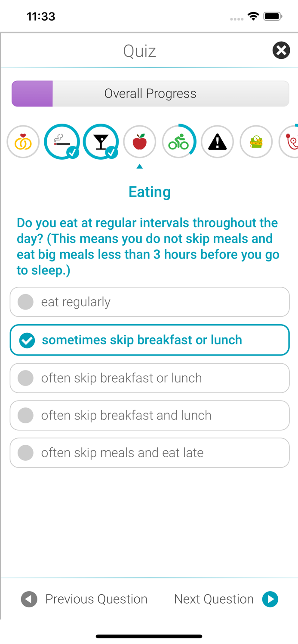The image size is (298, 644).
Task: Tap the checked 'sometimes skip breakfast or lunch' option
Action: click(x=150, y=340)
